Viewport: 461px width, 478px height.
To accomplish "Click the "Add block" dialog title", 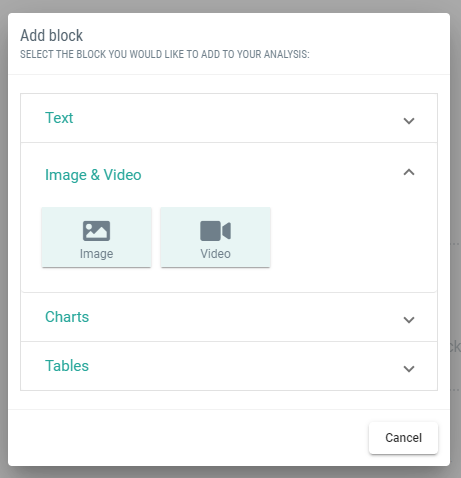I will 51,35.
